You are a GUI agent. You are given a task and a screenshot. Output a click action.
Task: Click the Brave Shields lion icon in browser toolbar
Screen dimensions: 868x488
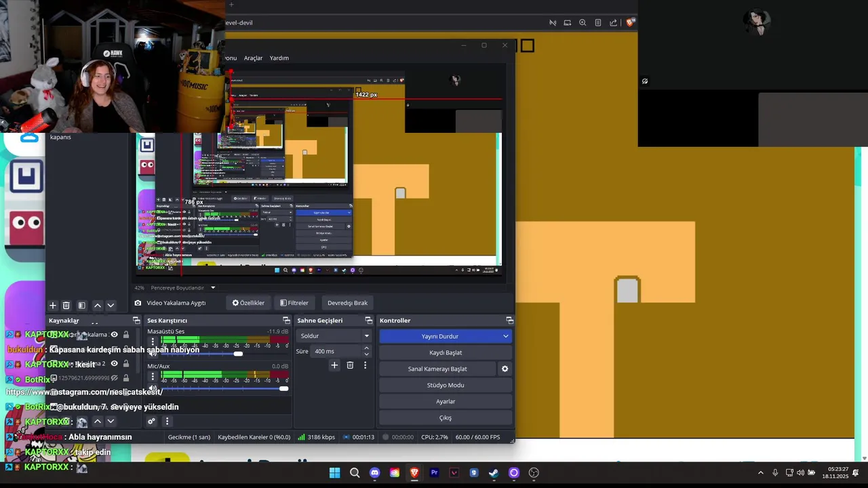click(630, 22)
